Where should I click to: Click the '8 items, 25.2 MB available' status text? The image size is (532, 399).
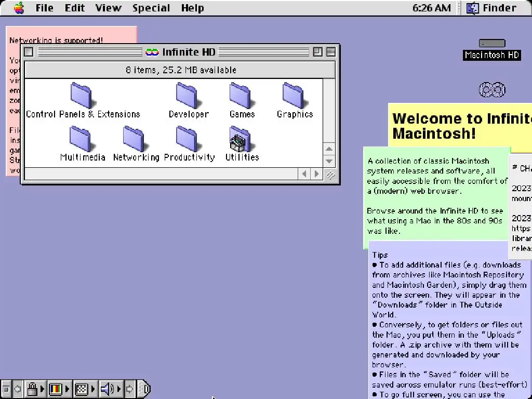[181, 70]
